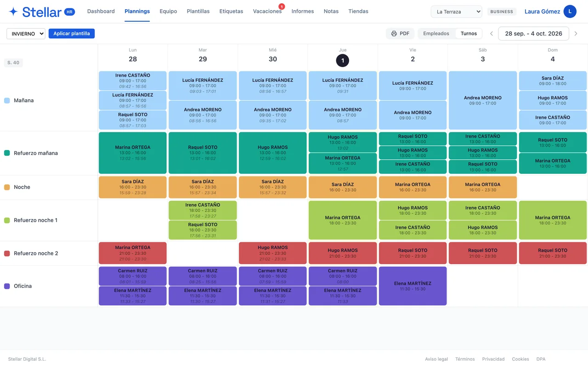
Task: Open Hugo RAMOS's Wednesday Refuerzo noche 2 shift
Action: 273,253
